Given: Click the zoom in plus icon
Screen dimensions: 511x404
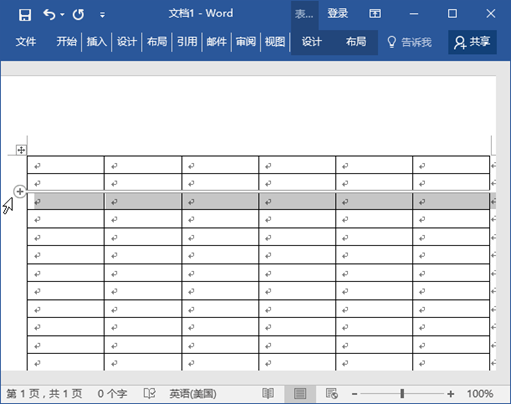Looking at the screenshot, I should [451, 394].
